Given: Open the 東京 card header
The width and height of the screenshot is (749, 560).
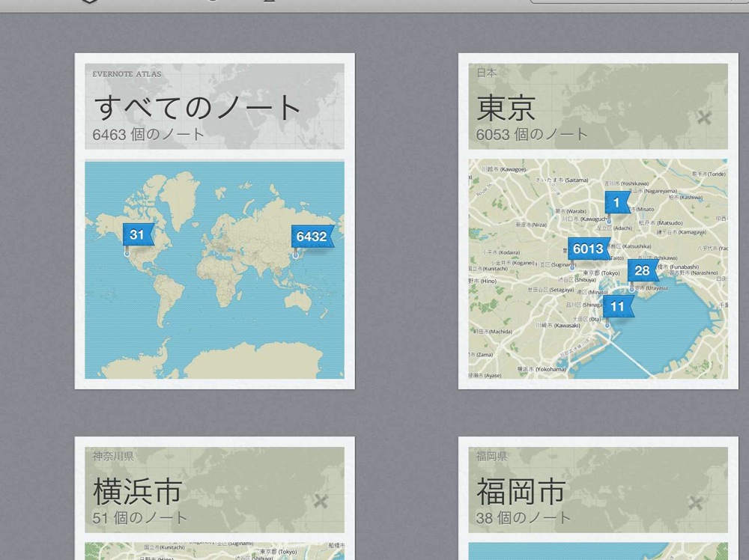Looking at the screenshot, I should click(x=598, y=106).
